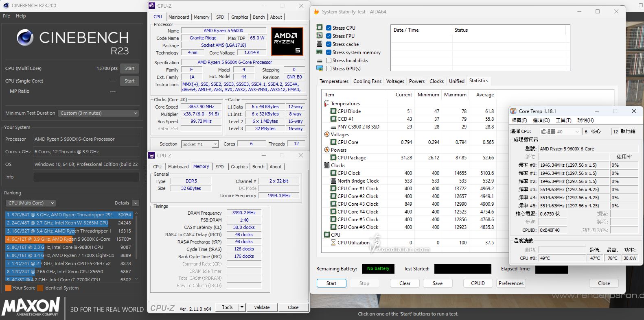
Task: Open the CPU (Multi Core) ranking dropdown
Action: (31, 203)
